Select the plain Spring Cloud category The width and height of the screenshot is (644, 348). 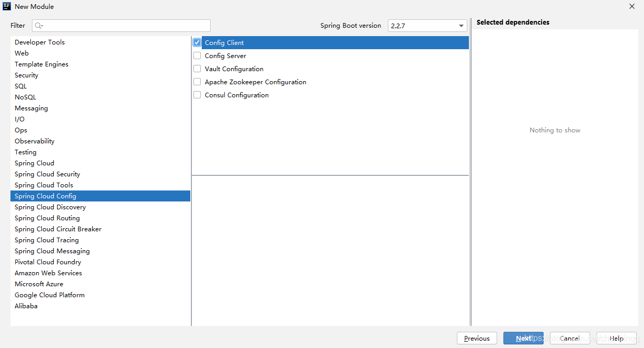click(x=100, y=163)
